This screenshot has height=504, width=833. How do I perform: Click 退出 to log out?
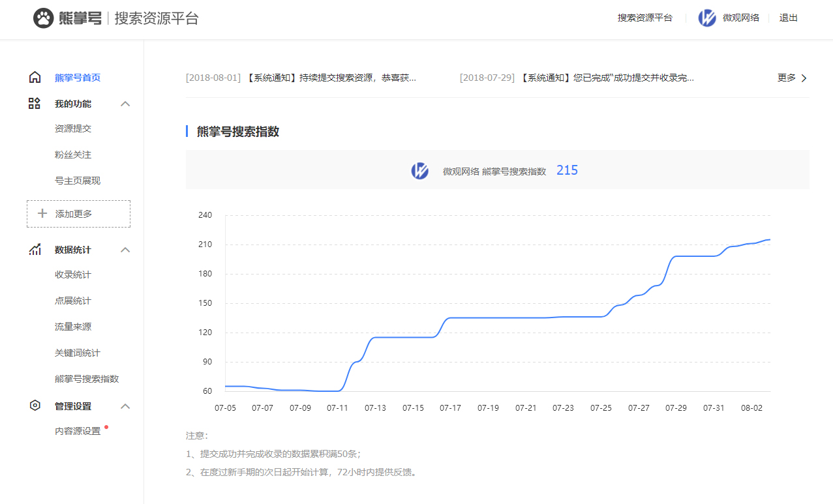click(x=789, y=18)
